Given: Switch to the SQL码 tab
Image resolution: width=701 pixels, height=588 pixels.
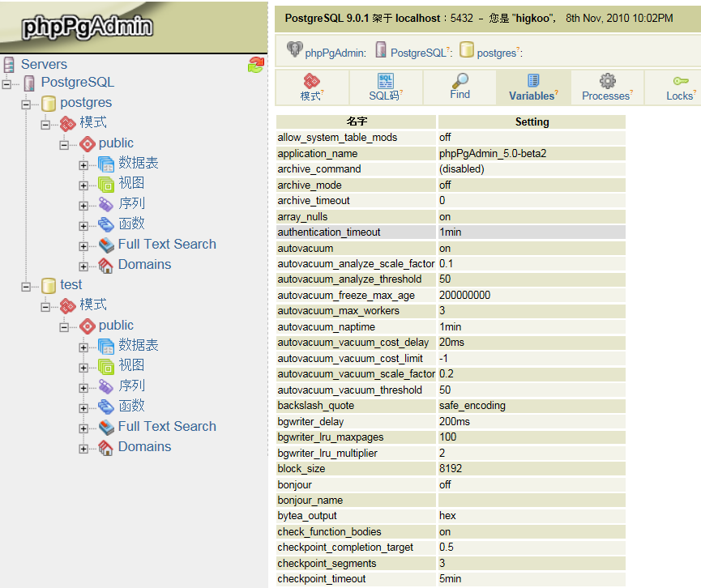Looking at the screenshot, I should (x=386, y=87).
